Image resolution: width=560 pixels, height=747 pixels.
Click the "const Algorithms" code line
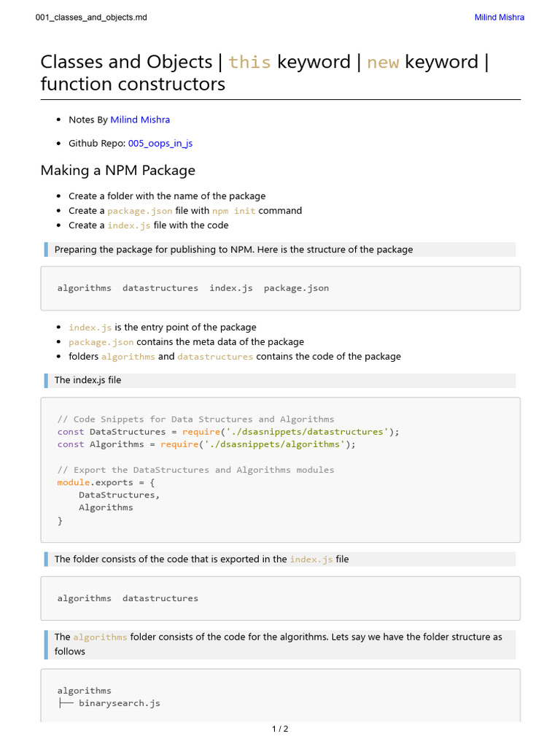[206, 444]
